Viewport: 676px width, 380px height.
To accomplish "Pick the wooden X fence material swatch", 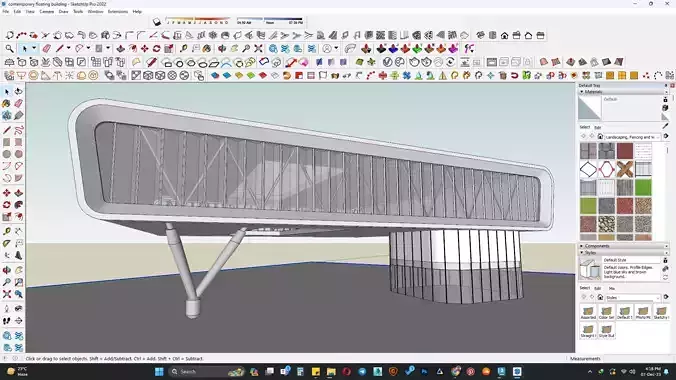I will tap(624, 169).
